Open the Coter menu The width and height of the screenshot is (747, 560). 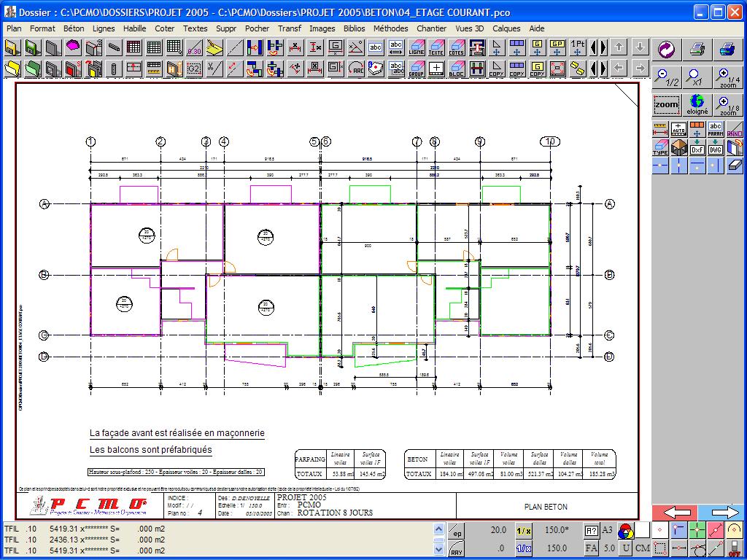click(x=164, y=28)
